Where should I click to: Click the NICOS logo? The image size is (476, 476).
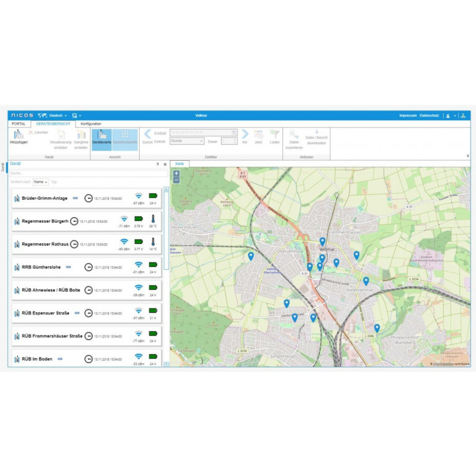click(22, 115)
